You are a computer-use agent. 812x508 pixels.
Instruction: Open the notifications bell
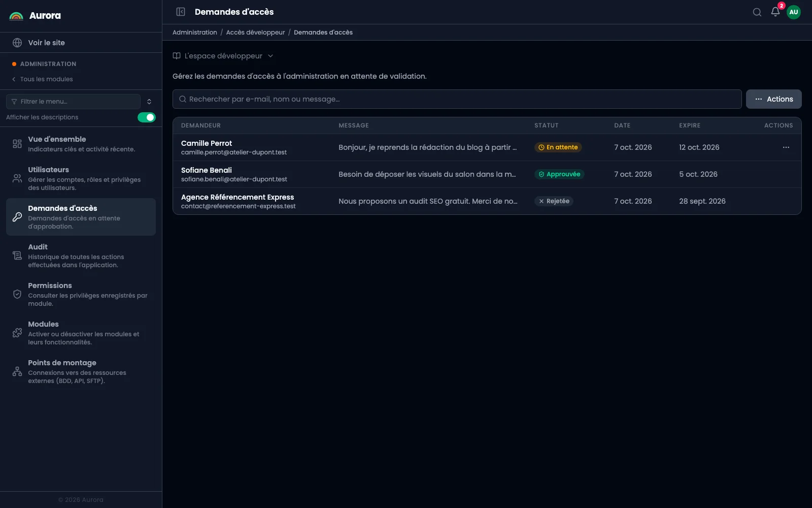(775, 12)
